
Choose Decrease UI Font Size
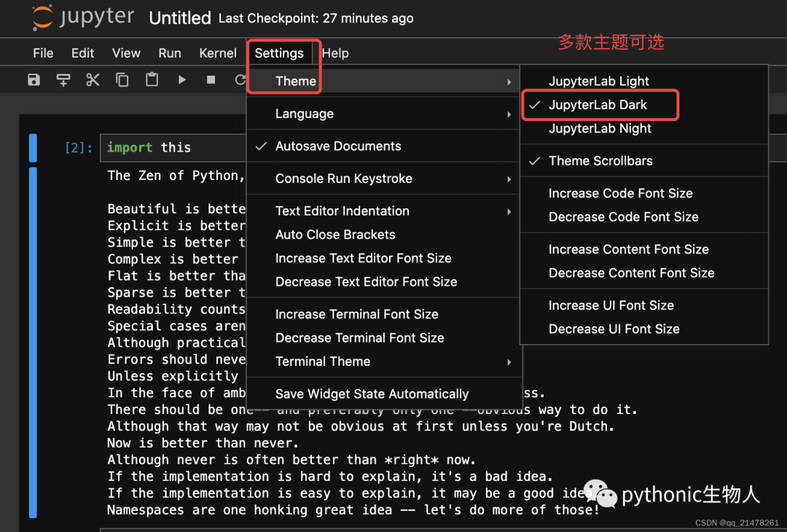(644, 329)
